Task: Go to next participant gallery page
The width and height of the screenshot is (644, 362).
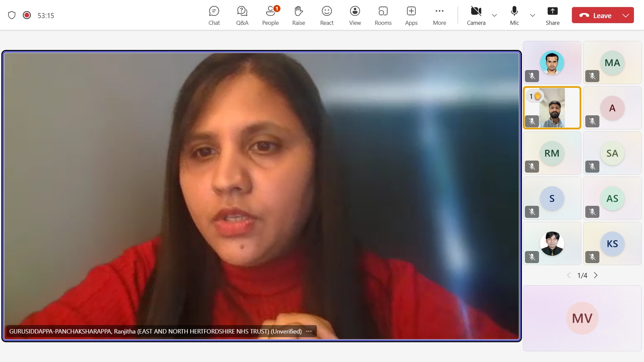Action: point(596,275)
